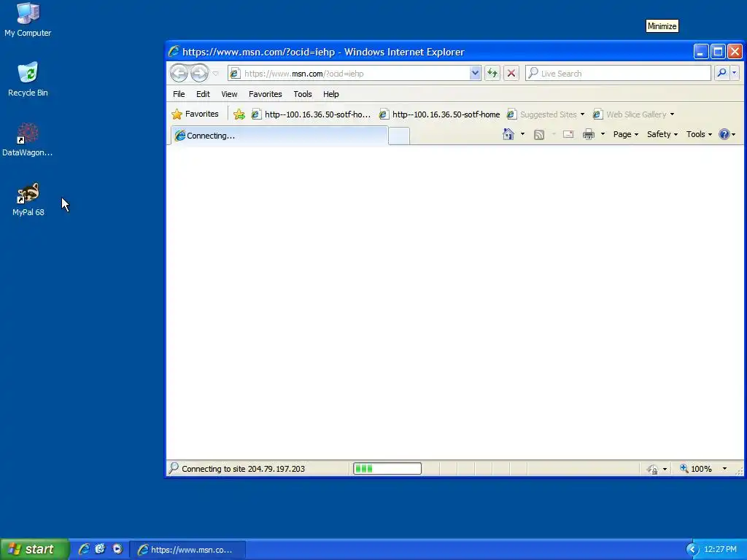Image resolution: width=747 pixels, height=560 pixels.
Task: Expand hidden system tray icons arrow
Action: pyautogui.click(x=692, y=550)
